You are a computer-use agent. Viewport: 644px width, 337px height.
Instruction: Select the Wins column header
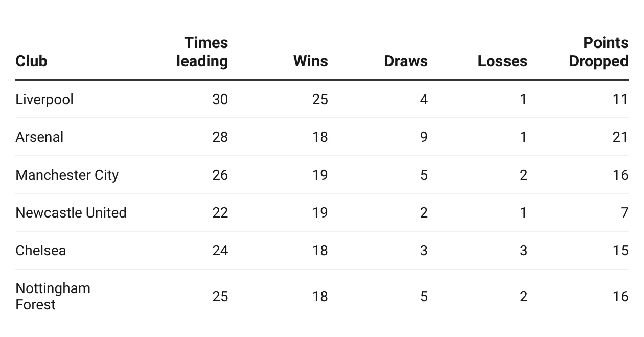[310, 61]
